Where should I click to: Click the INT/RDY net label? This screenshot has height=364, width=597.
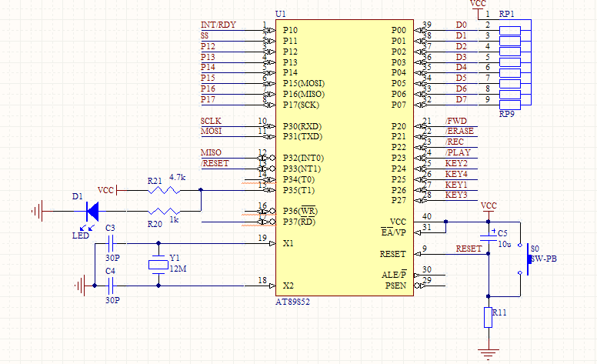coord(218,25)
